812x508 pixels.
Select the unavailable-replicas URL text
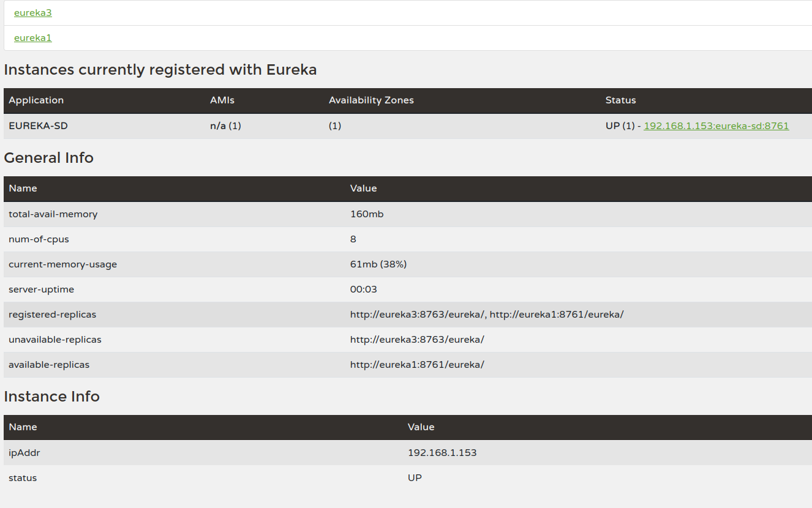[x=418, y=339]
